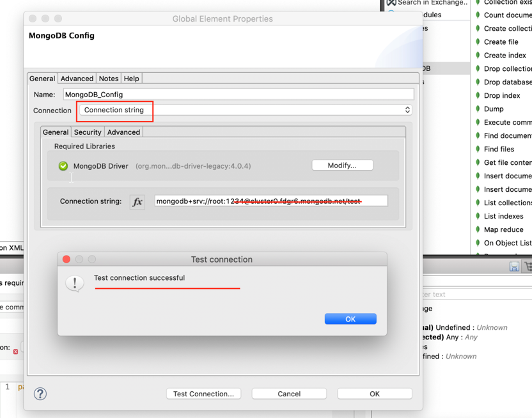
Task: Select Execute command palette entry
Action: click(508, 122)
